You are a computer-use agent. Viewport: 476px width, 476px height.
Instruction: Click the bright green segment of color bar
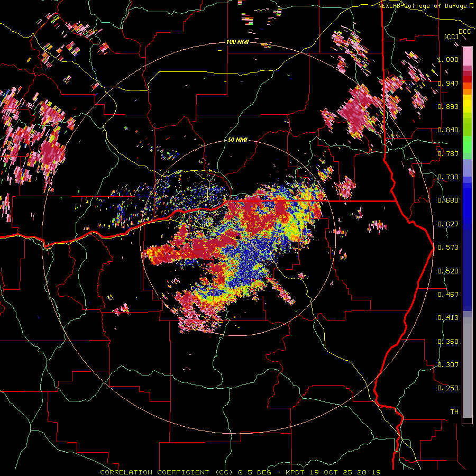(x=467, y=144)
